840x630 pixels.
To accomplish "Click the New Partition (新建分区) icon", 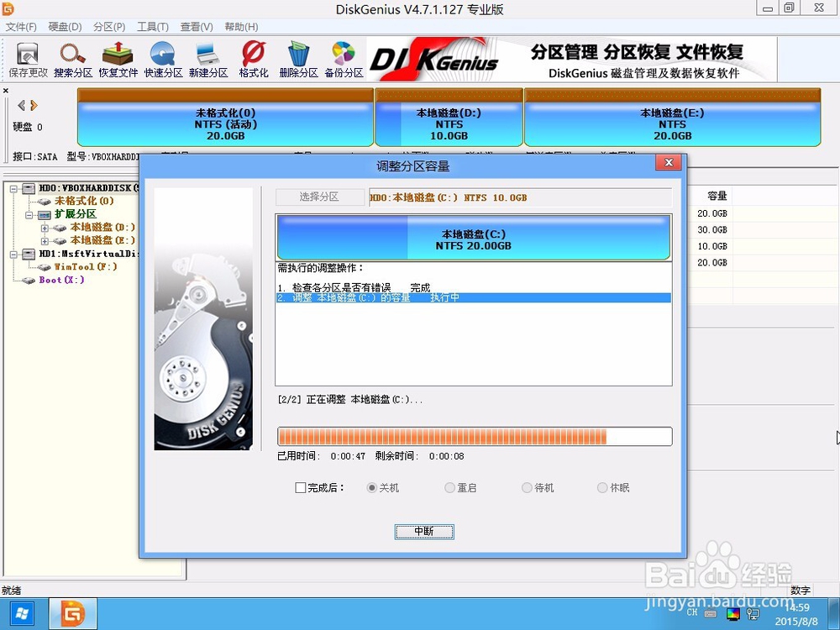I will point(207,60).
